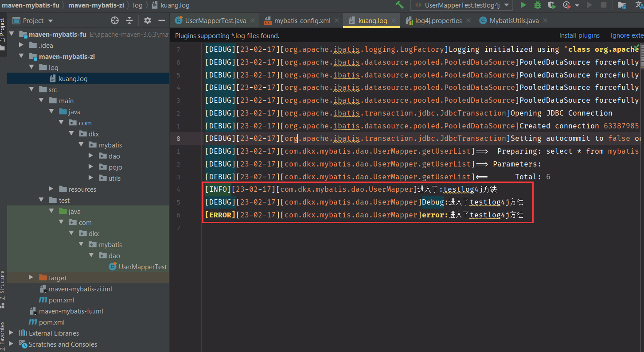This screenshot has width=644, height=352.
Task: Open Project panel settings with the gear icon
Action: pyautogui.click(x=148, y=20)
